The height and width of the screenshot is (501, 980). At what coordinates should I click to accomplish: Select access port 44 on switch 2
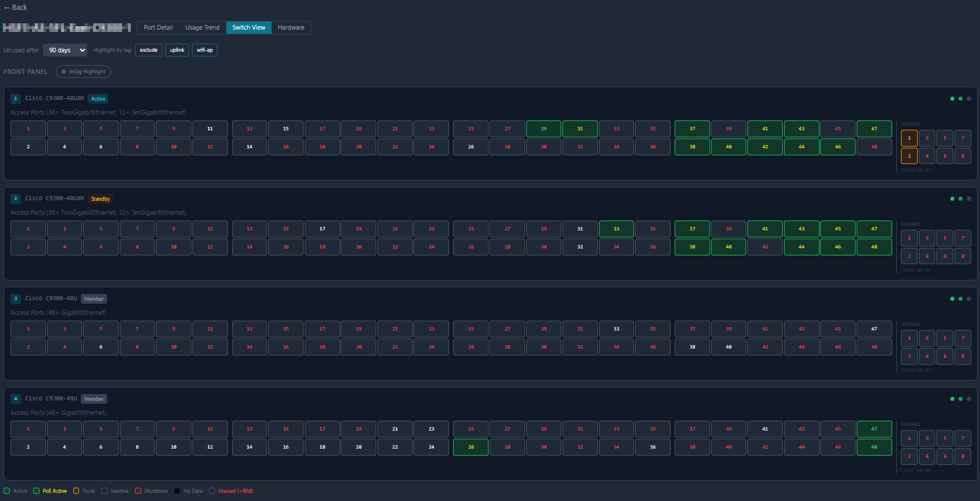(801, 247)
